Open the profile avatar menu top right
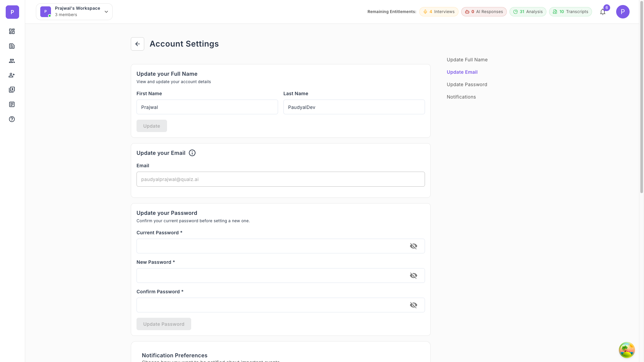Image resolution: width=644 pixels, height=362 pixels. (x=623, y=11)
